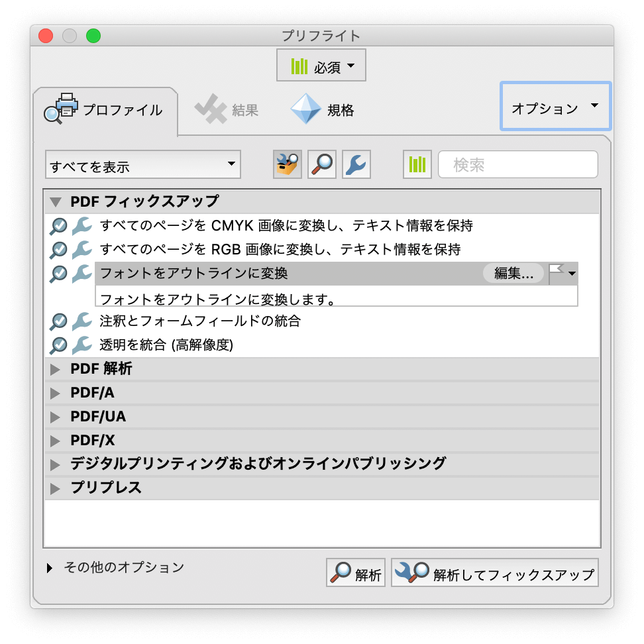Select the single checks magnifier icon

point(322,164)
